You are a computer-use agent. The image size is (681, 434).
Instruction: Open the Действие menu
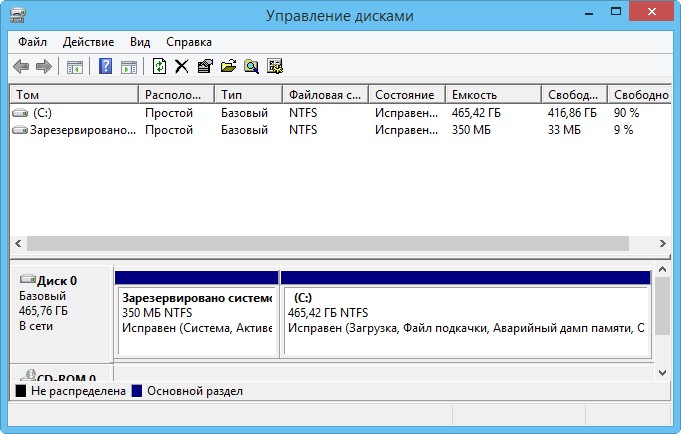(x=88, y=42)
